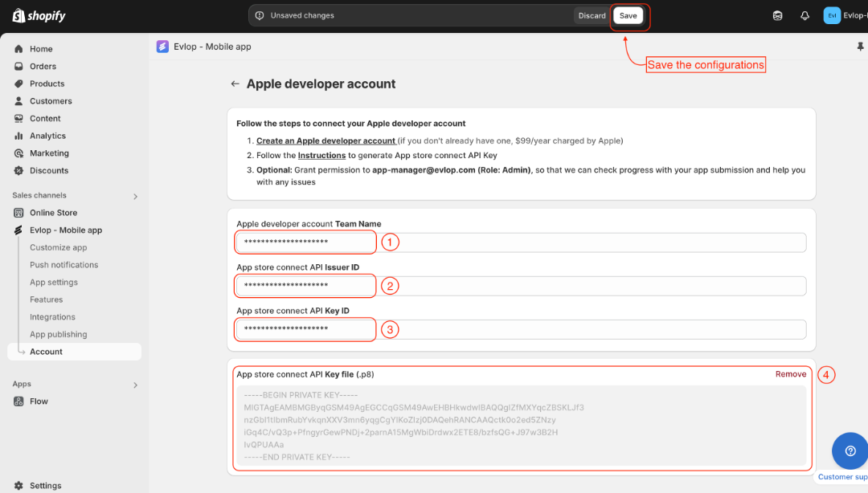Viewport: 868px width, 493px height.
Task: Open Integrations submenu item
Action: pyautogui.click(x=52, y=317)
